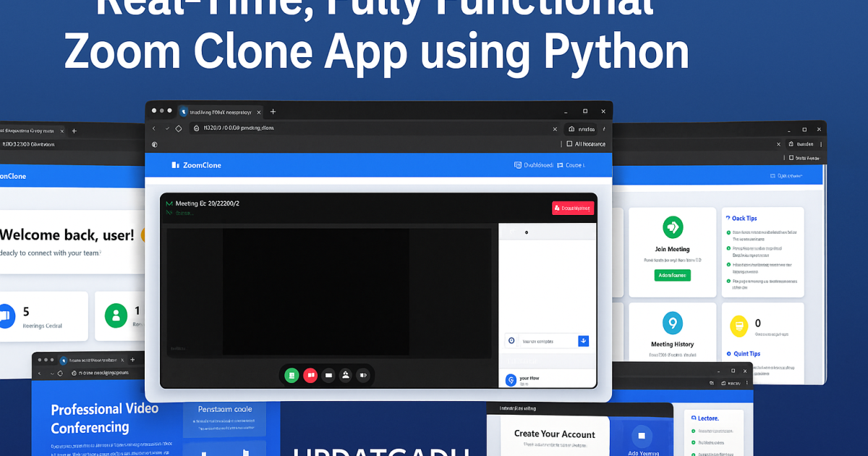Open the user menu in the ZoomClone navbar
The image size is (868, 456).
pos(575,164)
